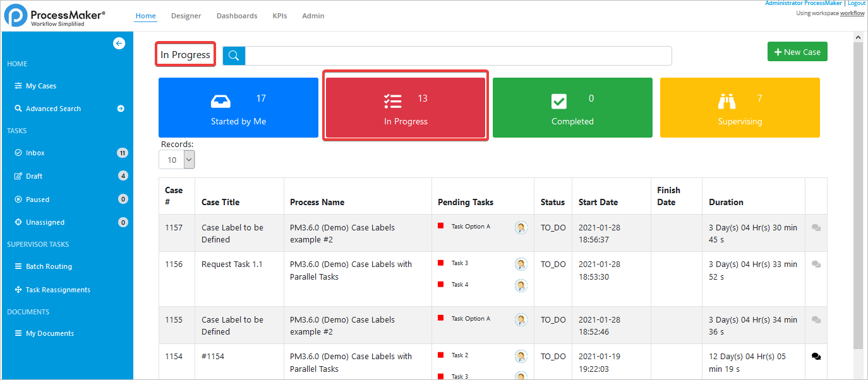Click inside the case search input field
Viewport: 868px width, 380px height.
point(455,56)
